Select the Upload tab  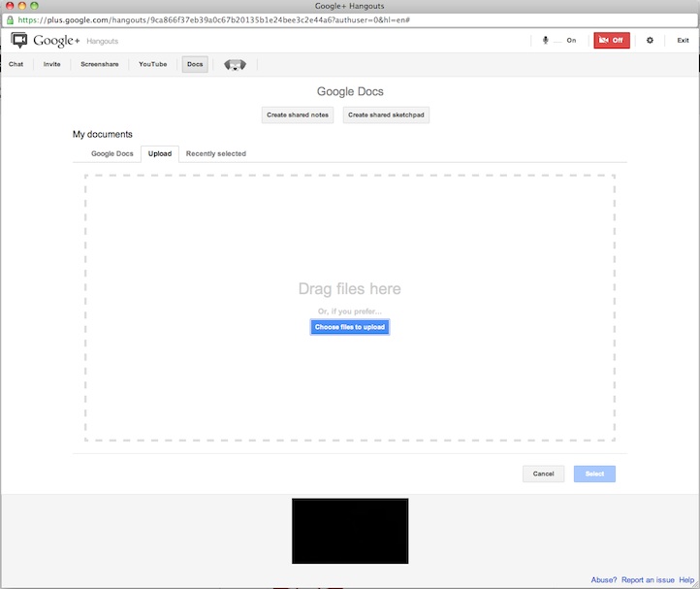point(160,153)
